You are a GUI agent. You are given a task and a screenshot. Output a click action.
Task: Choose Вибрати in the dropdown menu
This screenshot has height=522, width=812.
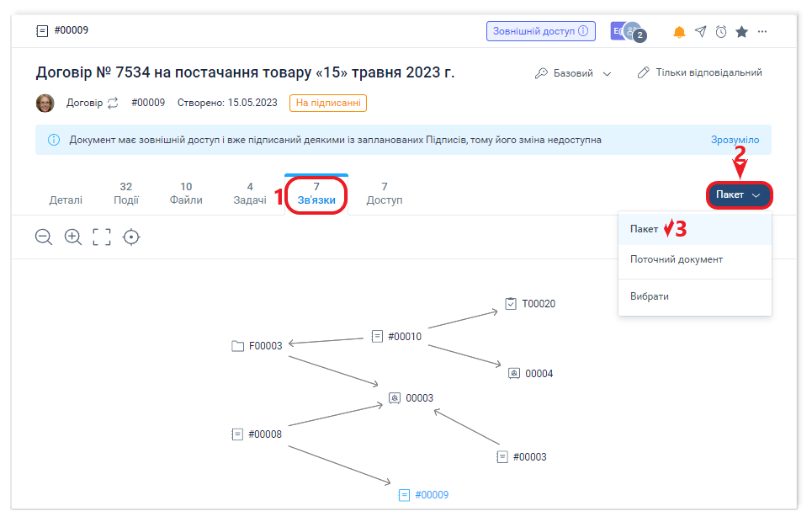pos(650,296)
